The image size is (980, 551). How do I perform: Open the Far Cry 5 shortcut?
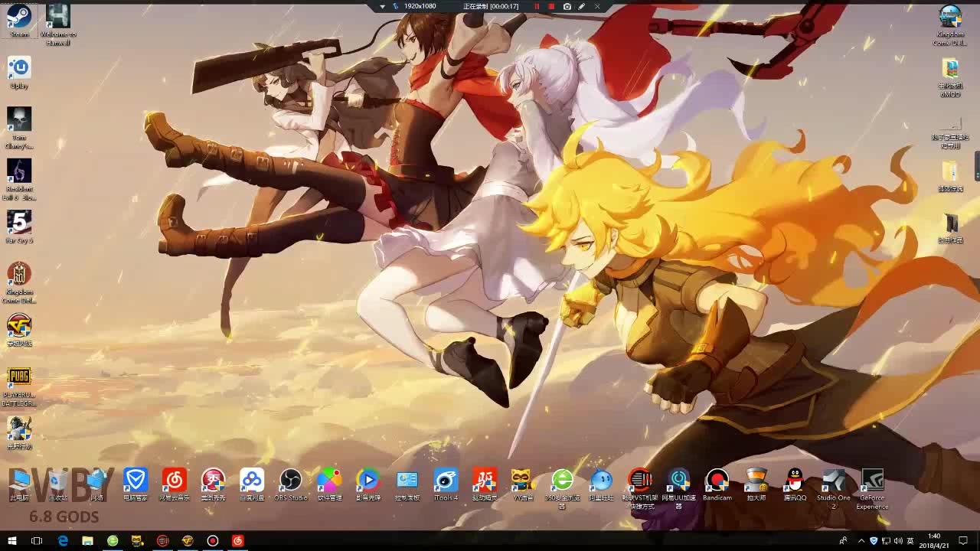[x=19, y=227]
